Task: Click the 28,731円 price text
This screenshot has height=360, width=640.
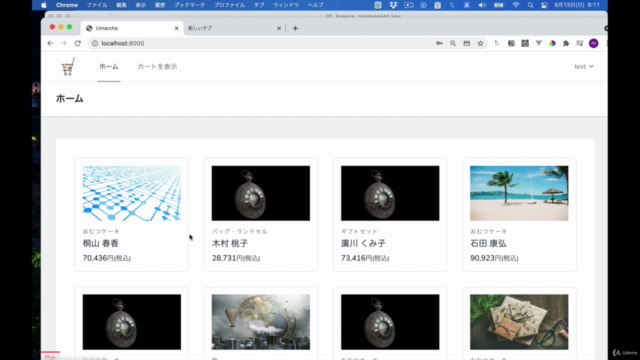Action: click(x=236, y=258)
